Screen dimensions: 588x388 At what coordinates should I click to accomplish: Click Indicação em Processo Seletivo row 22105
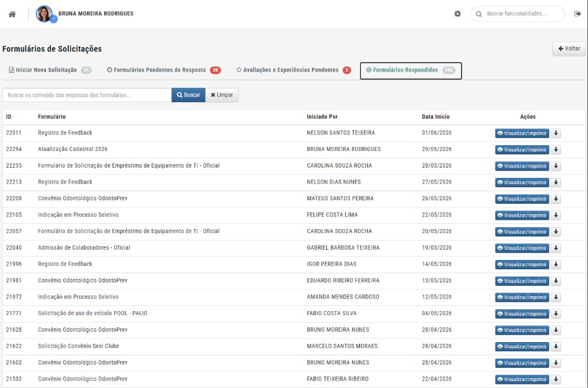coord(78,215)
